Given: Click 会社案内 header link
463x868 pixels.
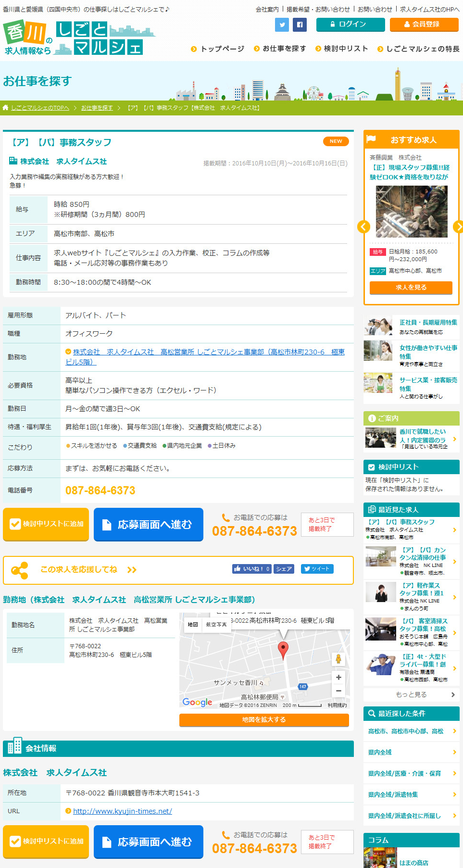Looking at the screenshot, I should click(267, 9).
